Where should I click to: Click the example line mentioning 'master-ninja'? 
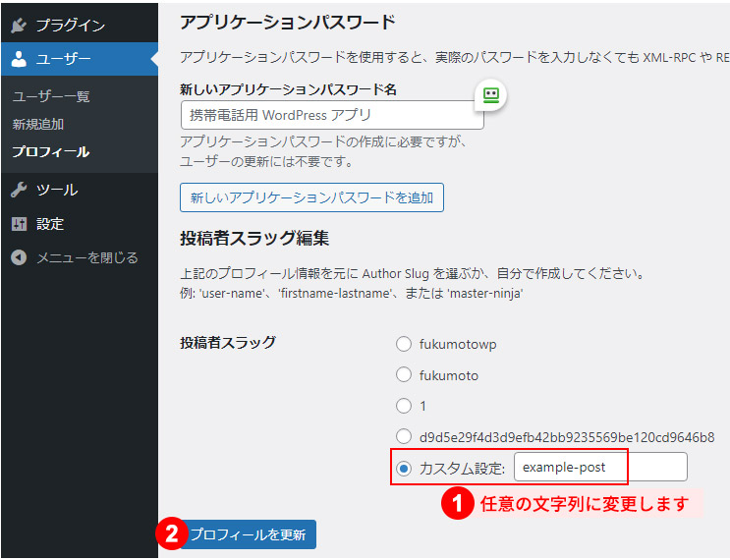352,294
